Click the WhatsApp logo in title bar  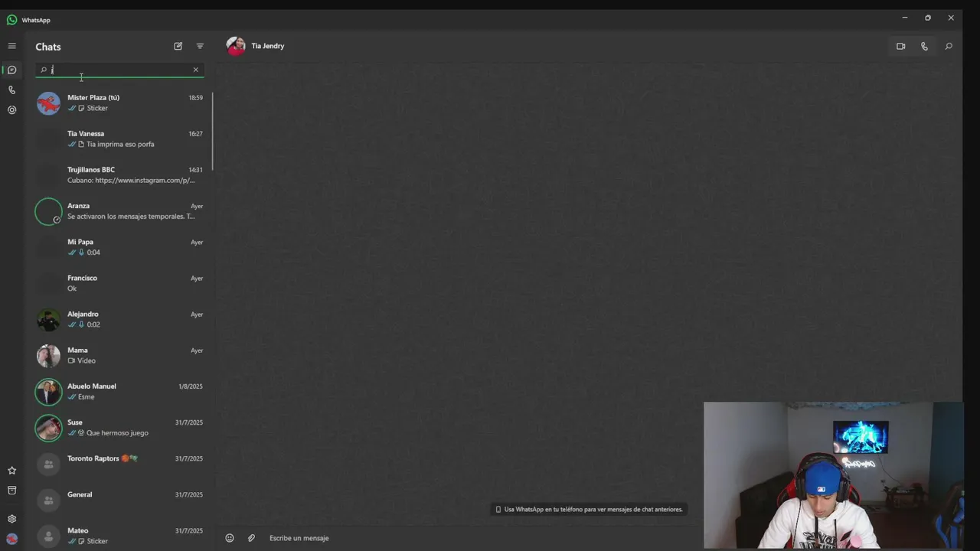[11, 20]
